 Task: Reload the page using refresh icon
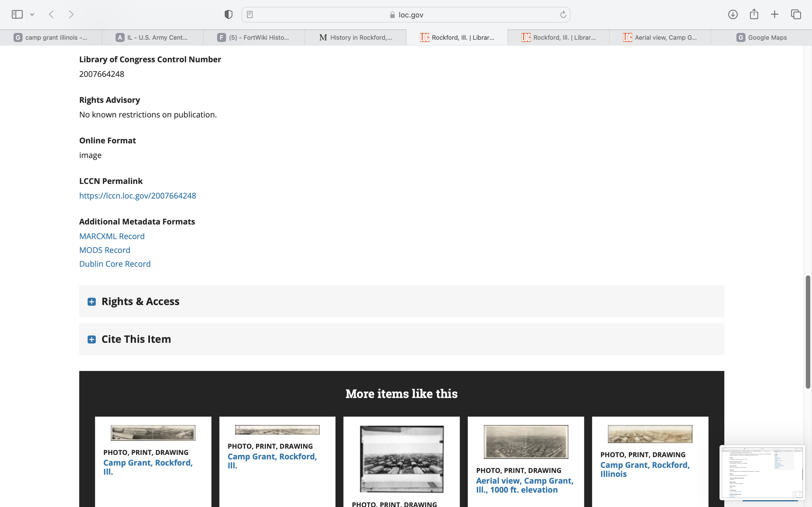click(x=563, y=14)
